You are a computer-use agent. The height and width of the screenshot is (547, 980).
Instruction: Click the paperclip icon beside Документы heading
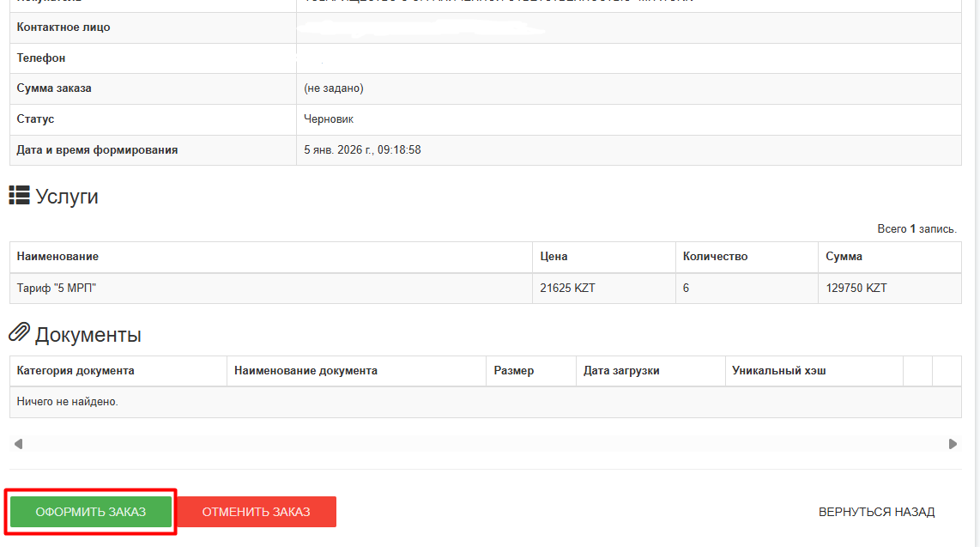click(x=19, y=333)
